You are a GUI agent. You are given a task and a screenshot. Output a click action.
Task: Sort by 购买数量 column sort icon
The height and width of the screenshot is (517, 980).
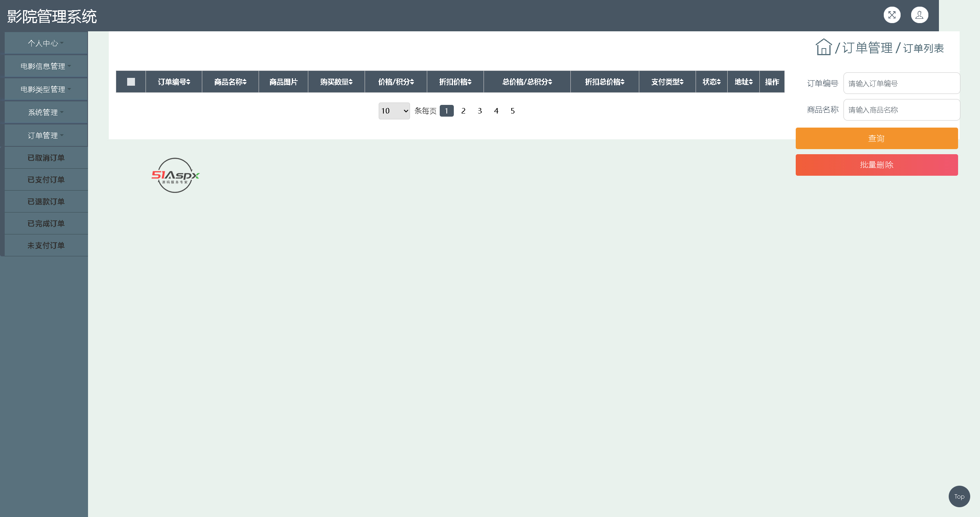pos(351,82)
